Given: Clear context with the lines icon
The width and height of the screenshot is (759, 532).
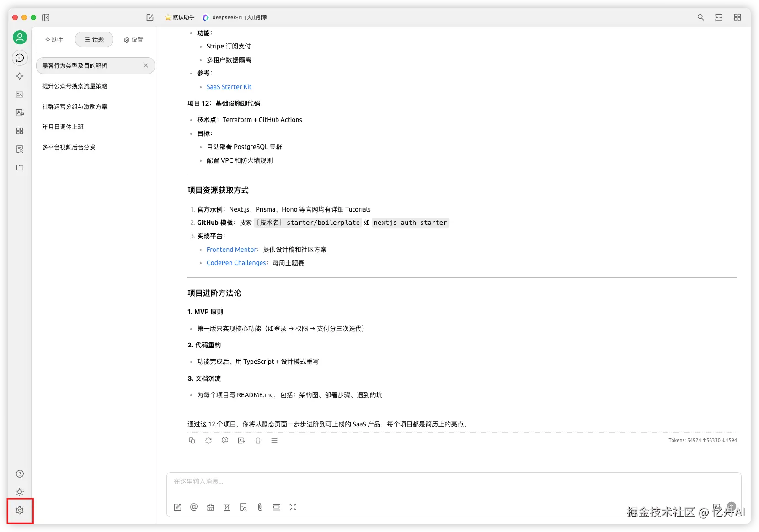Looking at the screenshot, I should tap(276, 507).
